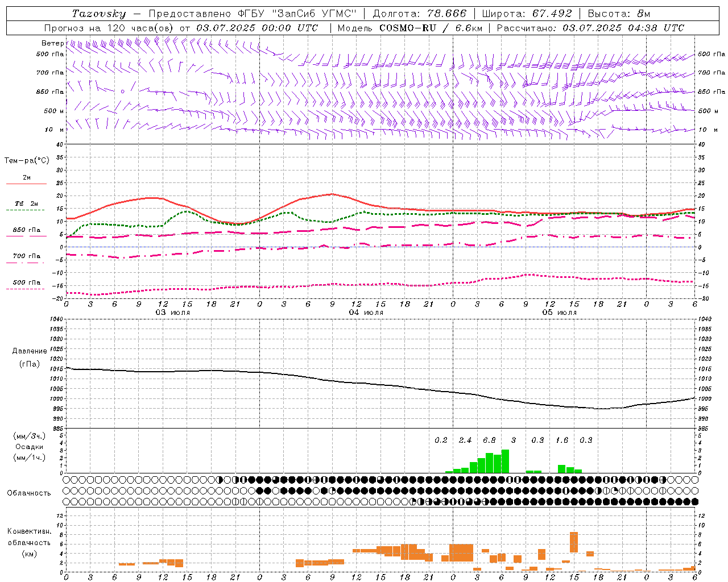
Task: Click the 05 июля date label
Action: point(560,313)
